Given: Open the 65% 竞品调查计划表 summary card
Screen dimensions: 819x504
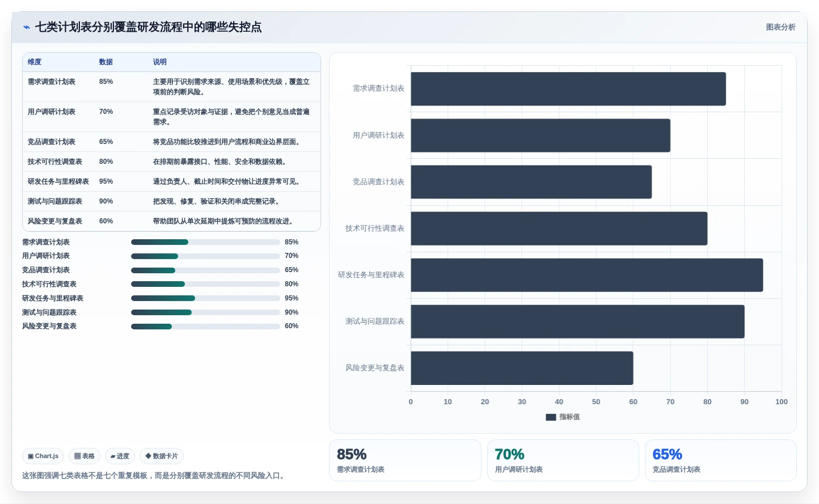Looking at the screenshot, I should (721, 460).
